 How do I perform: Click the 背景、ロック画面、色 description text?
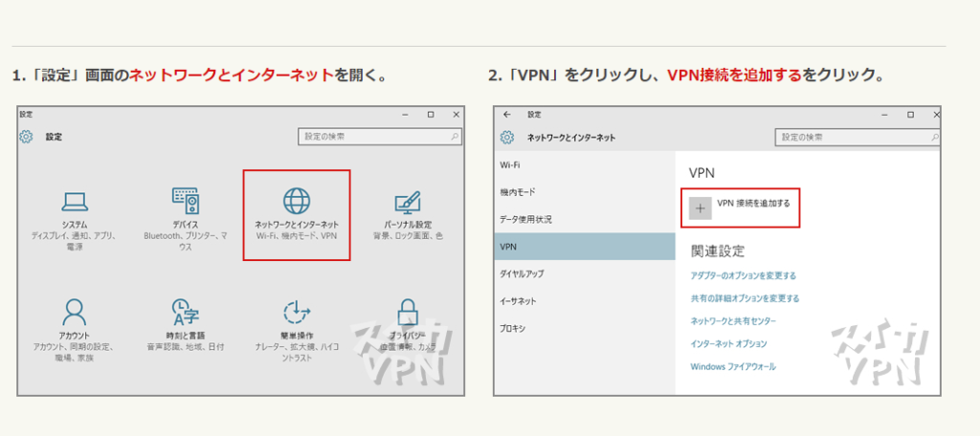click(408, 236)
